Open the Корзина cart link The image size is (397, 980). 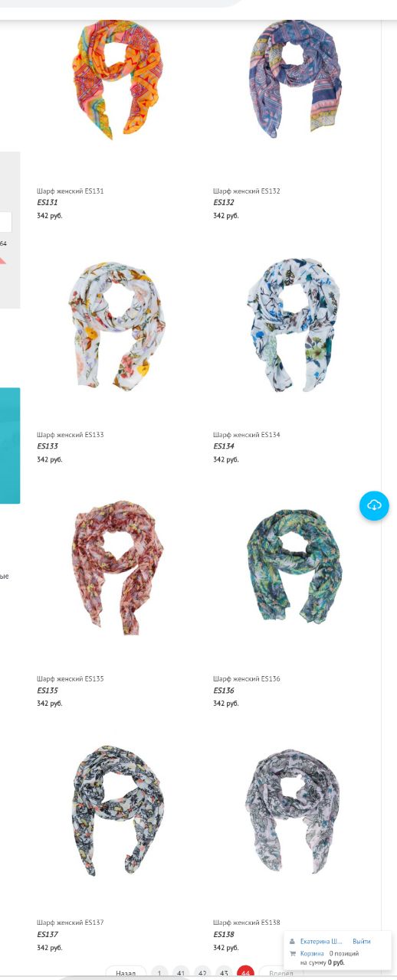(x=312, y=953)
